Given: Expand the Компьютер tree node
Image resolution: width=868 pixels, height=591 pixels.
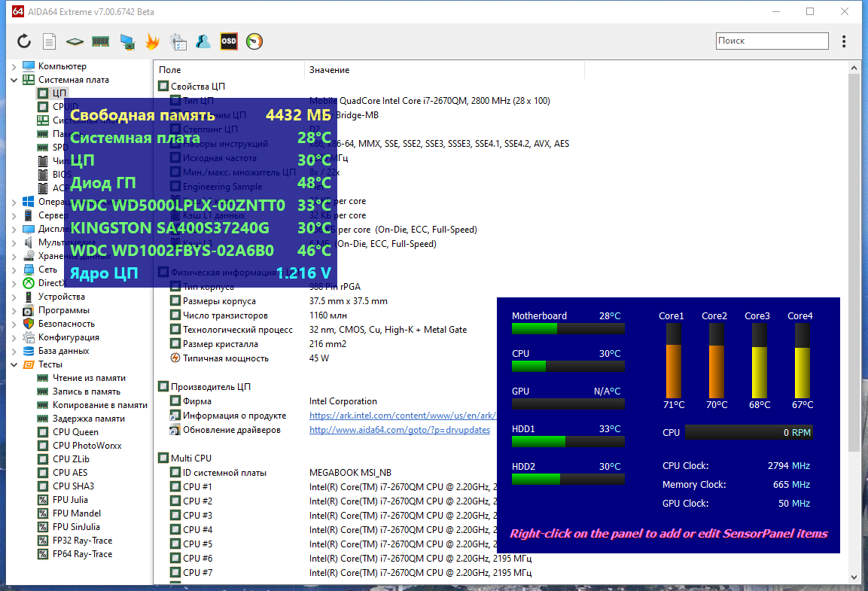Looking at the screenshot, I should tap(15, 65).
